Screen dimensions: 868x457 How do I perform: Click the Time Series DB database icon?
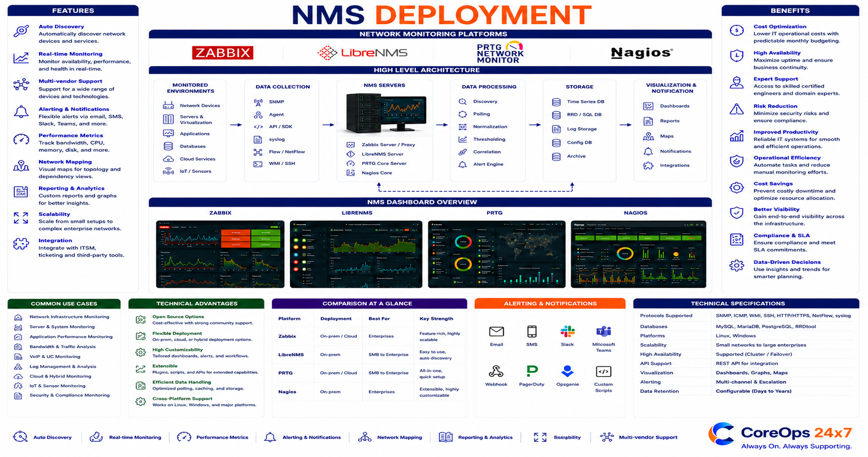click(556, 102)
